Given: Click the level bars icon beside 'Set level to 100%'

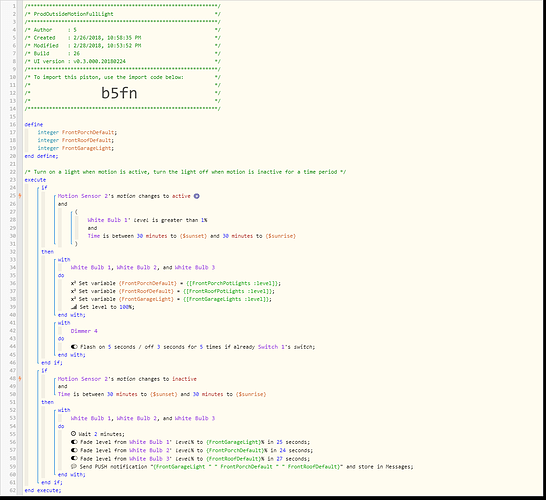Looking at the screenshot, I should [74, 307].
